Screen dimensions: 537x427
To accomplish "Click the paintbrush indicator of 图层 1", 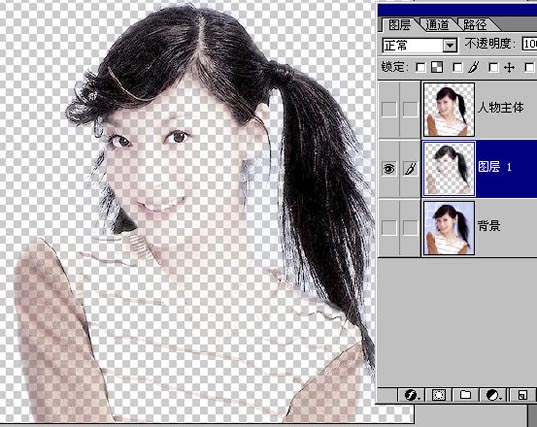I will pos(410,168).
